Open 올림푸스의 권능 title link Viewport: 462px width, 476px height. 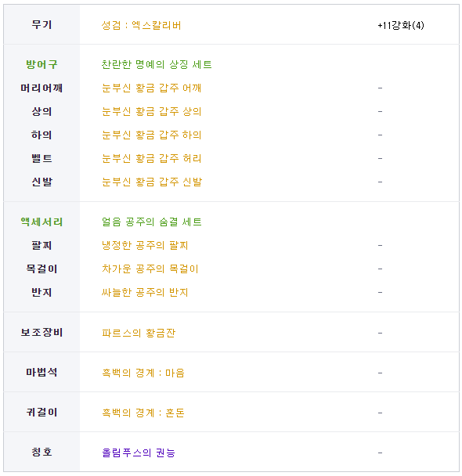pyautogui.click(x=139, y=453)
